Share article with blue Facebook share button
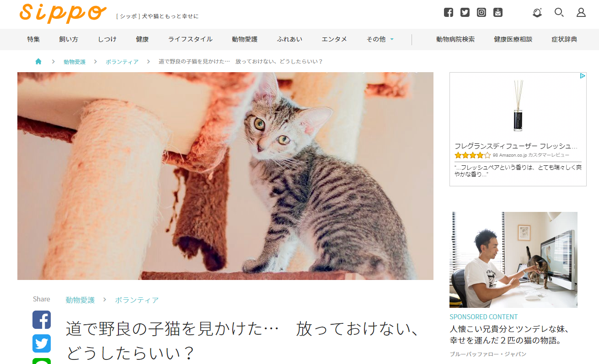The height and width of the screenshot is (364, 599). [x=42, y=320]
